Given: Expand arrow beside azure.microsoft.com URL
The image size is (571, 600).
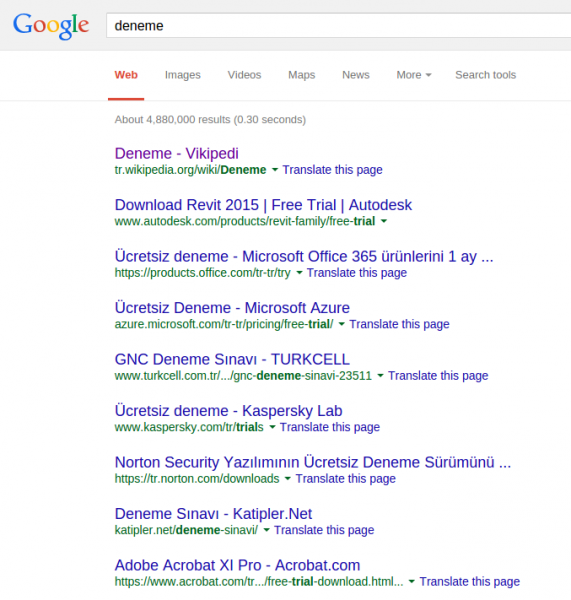Looking at the screenshot, I should [x=341, y=324].
